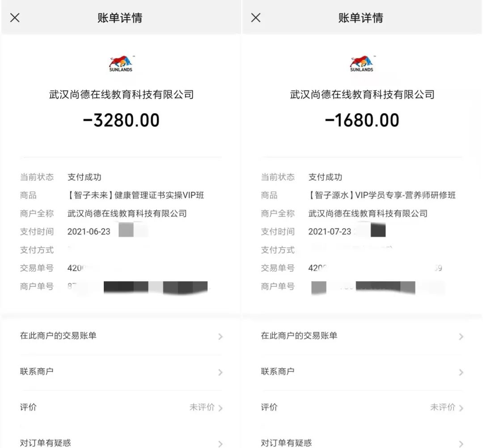This screenshot has width=483, height=448.
Task: Open 在此商户的交易账单 on the right bill
Action: [299, 336]
